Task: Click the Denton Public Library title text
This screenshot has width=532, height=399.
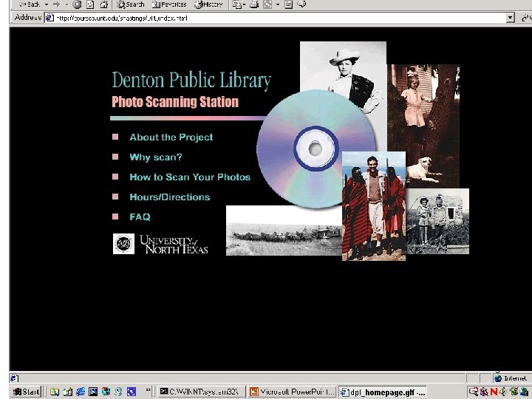Action: 191,81
